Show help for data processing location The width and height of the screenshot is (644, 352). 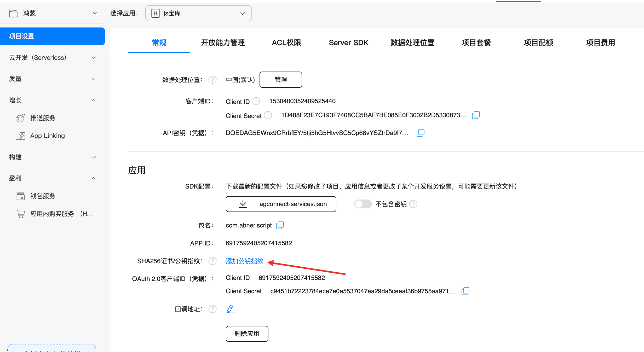pyautogui.click(x=212, y=80)
